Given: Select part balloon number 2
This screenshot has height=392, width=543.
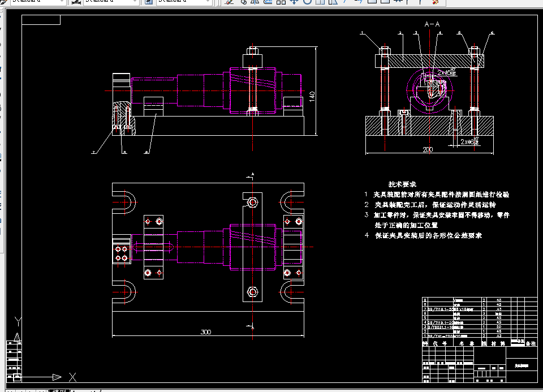Looking at the screenshot, I should [400, 33].
